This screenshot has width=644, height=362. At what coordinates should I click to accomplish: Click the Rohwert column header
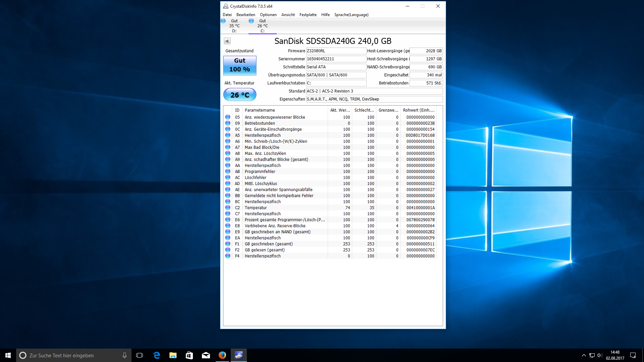pyautogui.click(x=418, y=110)
